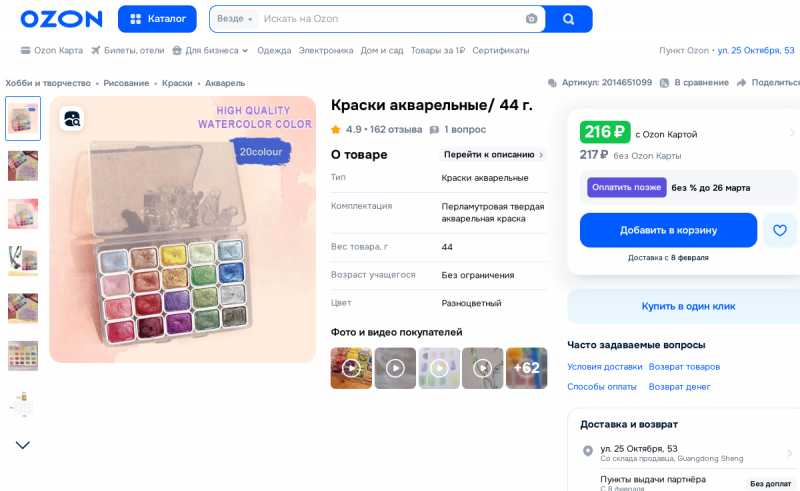Screen dimensions: 800x491
Task: Copy article number via Артикул icon
Action: pos(552,83)
